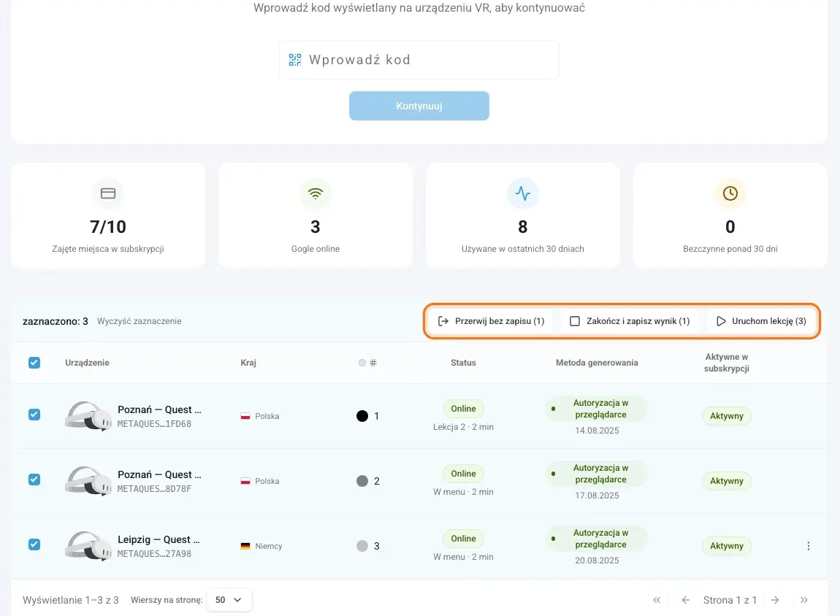This screenshot has height=616, width=840.
Task: Click the Kontynuuj button
Action: (419, 106)
